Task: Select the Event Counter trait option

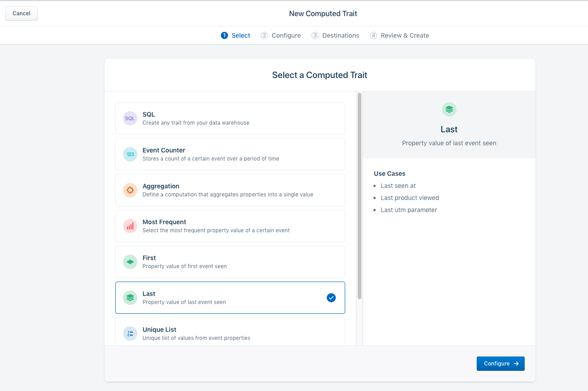Action: click(230, 154)
